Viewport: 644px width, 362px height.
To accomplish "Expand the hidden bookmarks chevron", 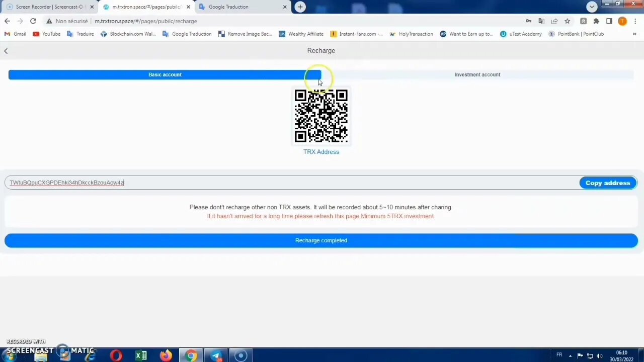I will (x=634, y=34).
